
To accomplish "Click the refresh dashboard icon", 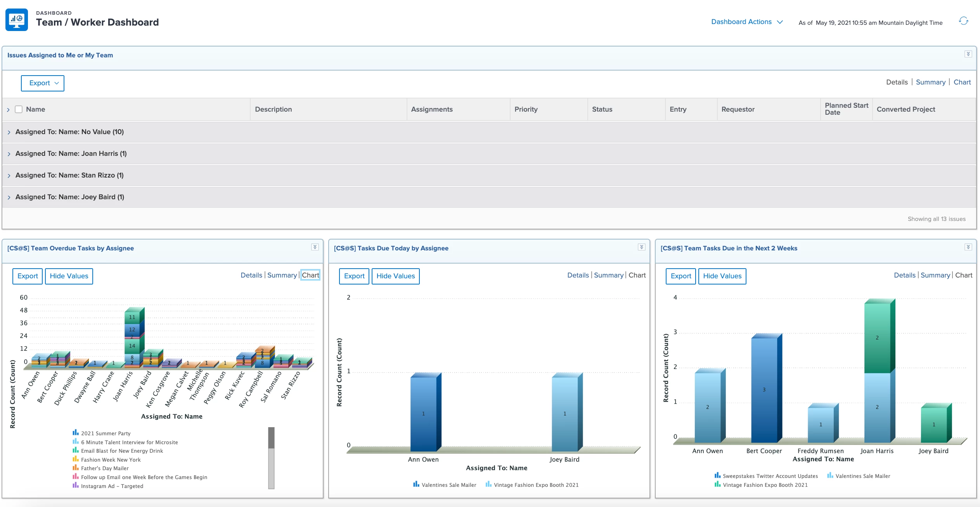I will tap(964, 21).
